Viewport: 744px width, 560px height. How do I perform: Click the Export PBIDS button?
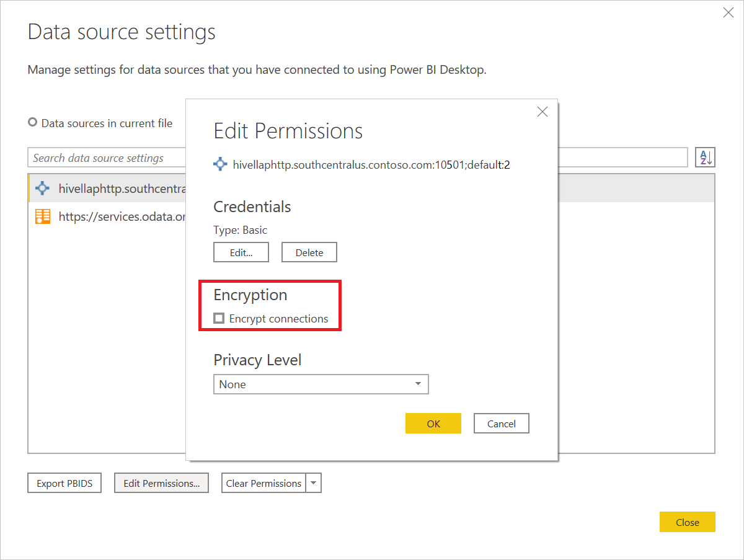pyautogui.click(x=64, y=483)
